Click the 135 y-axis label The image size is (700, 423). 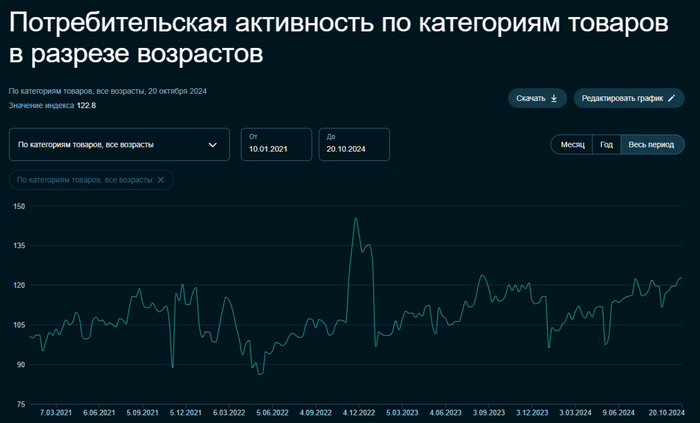(x=20, y=246)
